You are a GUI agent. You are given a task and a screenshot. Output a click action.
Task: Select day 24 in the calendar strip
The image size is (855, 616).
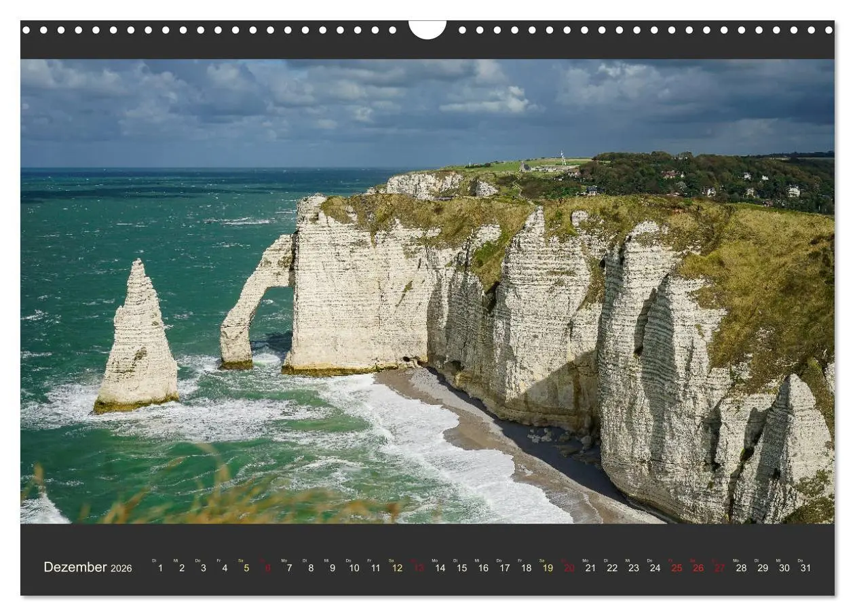(655, 569)
